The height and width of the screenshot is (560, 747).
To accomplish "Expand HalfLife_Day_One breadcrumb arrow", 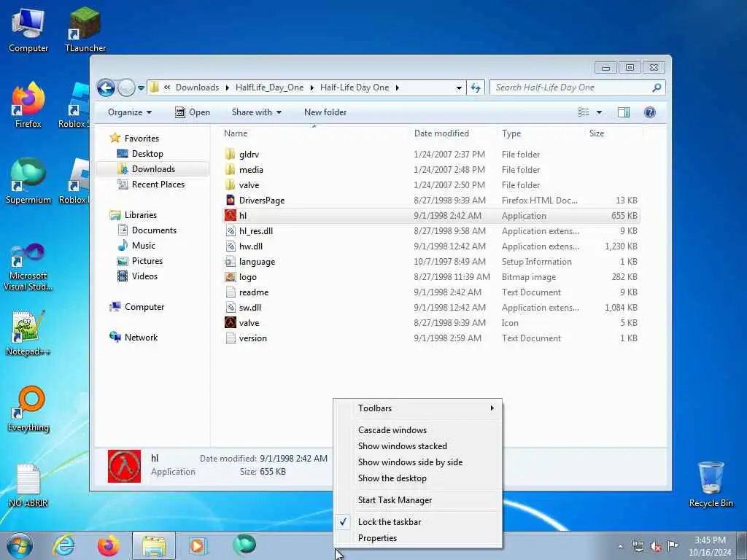I will point(312,87).
